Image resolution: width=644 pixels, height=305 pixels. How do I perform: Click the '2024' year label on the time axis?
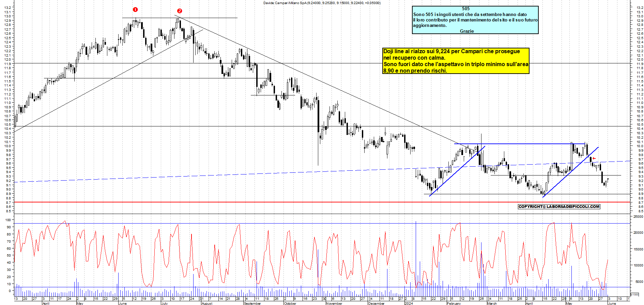coord(409,303)
